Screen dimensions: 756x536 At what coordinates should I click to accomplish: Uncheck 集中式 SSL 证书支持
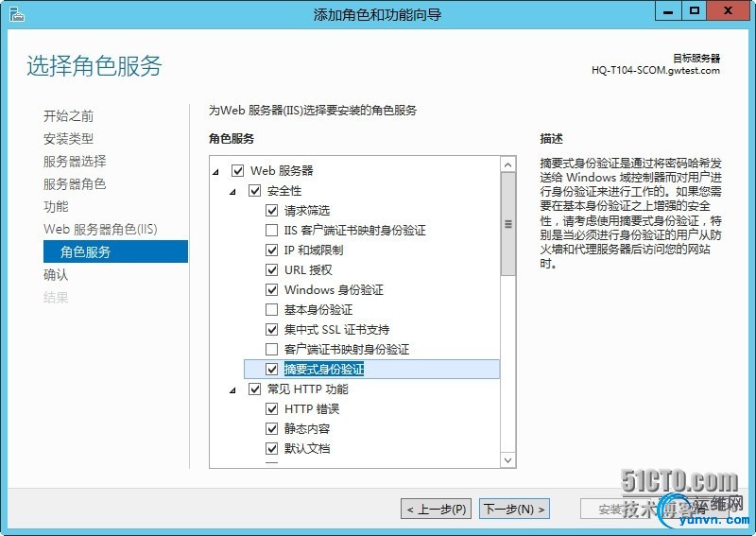[x=272, y=330]
